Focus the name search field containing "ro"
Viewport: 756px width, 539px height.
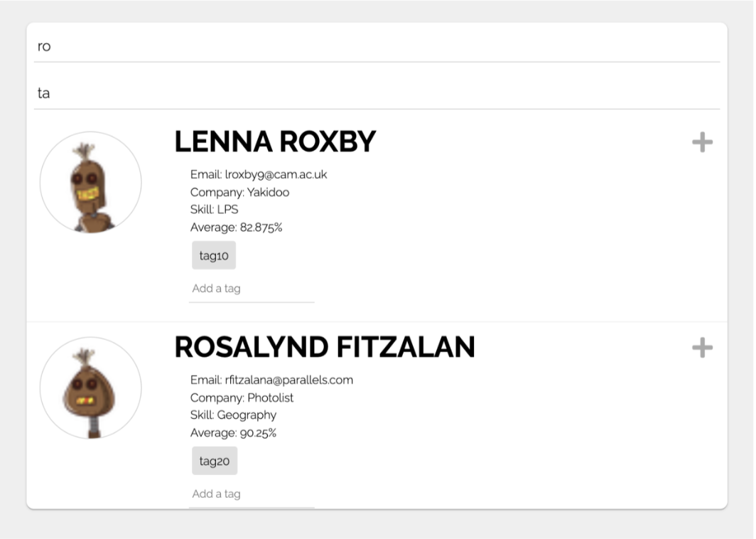click(x=377, y=46)
